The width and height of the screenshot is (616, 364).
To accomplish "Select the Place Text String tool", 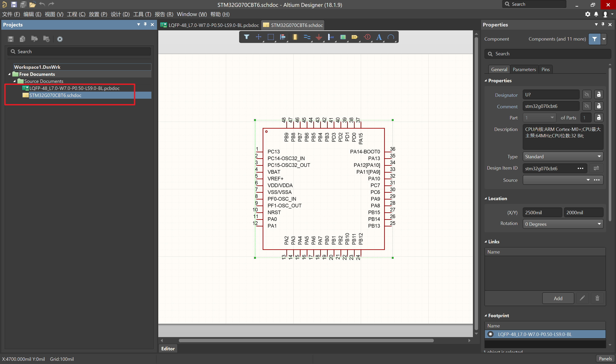I will pos(379,37).
